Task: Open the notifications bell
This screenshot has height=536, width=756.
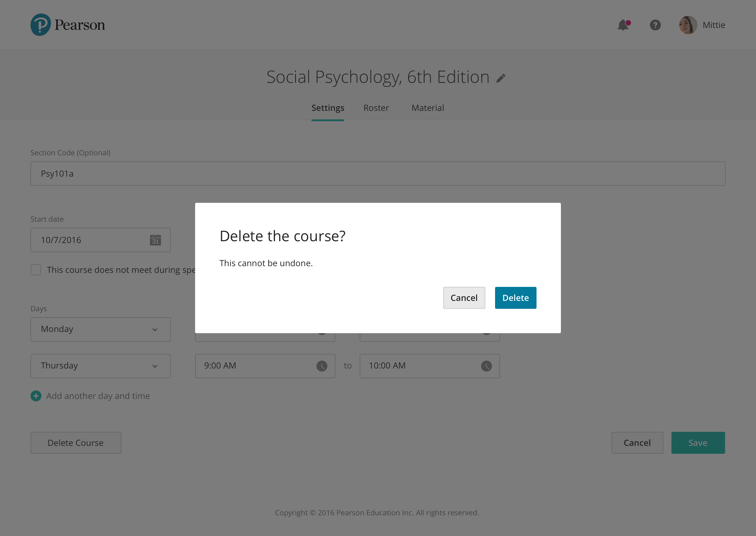Action: tap(623, 25)
